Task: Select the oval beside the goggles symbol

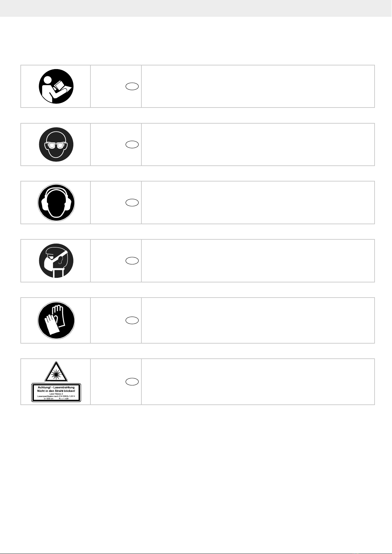Action: 132,145
